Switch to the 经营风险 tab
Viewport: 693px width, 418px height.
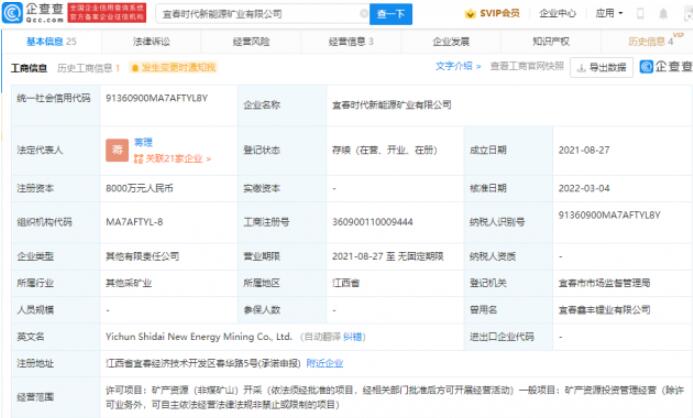[251, 42]
